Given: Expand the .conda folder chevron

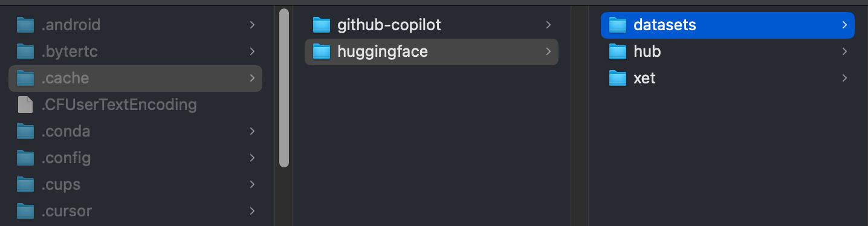Looking at the screenshot, I should click(252, 132).
